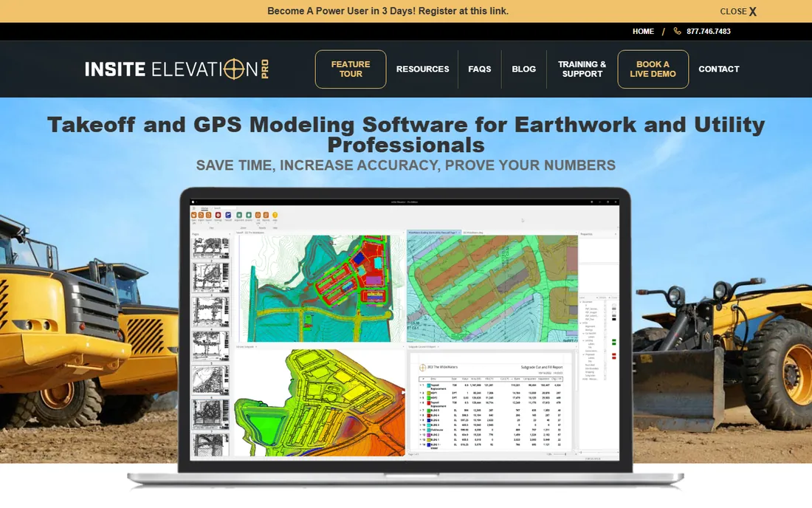This screenshot has width=812, height=508.
Task: Open the Resources menu item
Action: click(x=422, y=69)
